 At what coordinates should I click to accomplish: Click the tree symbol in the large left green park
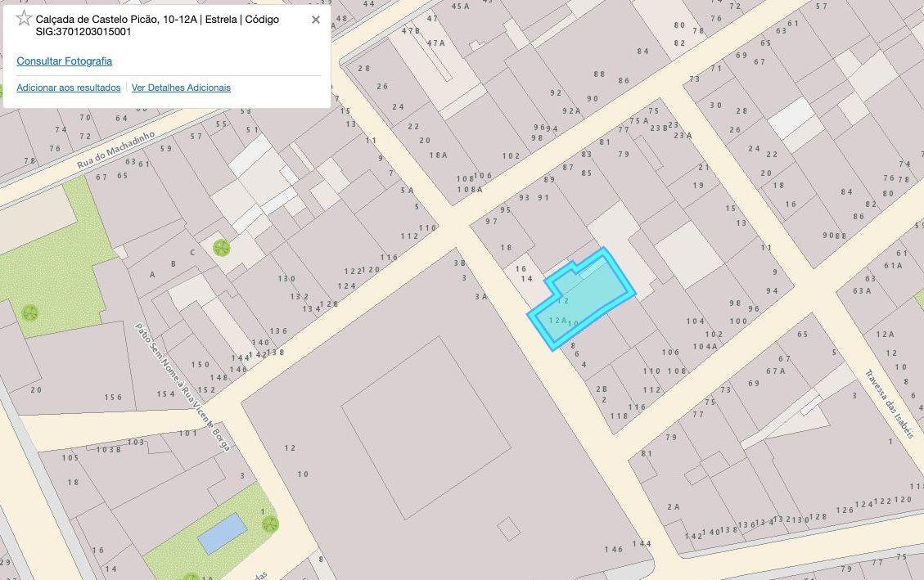pyautogui.click(x=29, y=312)
